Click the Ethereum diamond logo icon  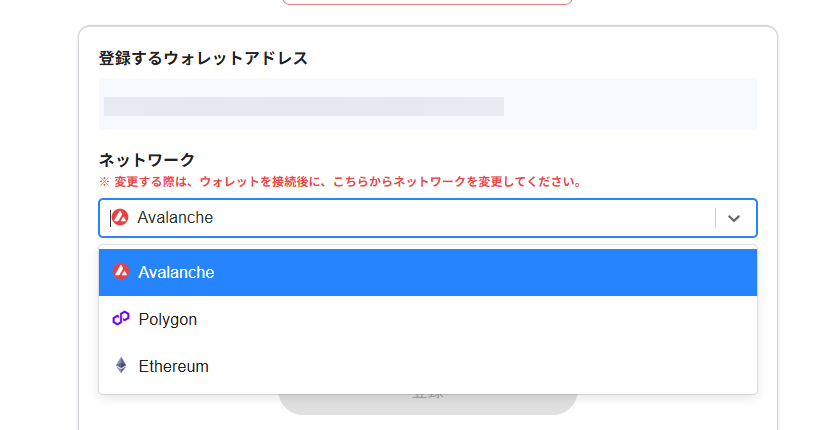(x=121, y=366)
